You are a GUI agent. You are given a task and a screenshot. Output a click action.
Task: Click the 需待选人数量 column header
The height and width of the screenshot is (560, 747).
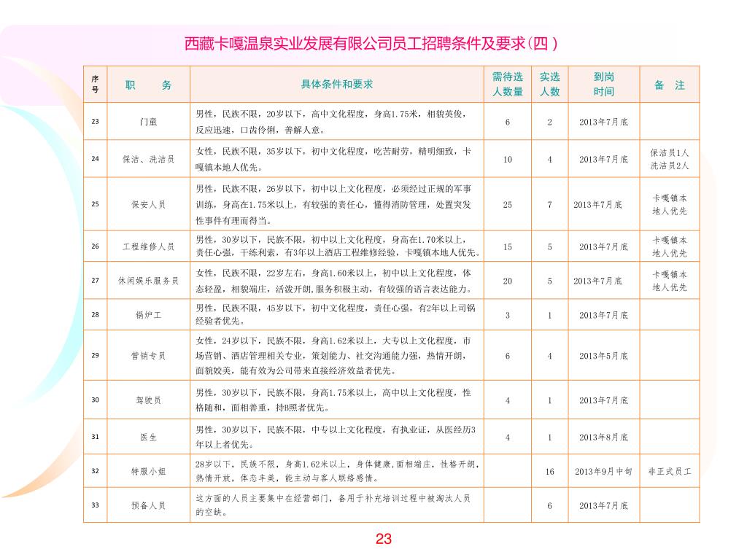(508, 85)
